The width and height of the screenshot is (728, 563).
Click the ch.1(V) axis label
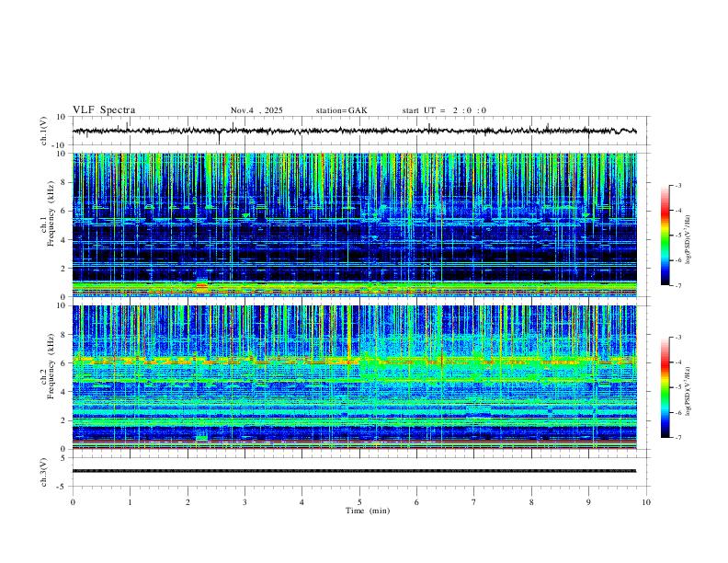tap(43, 131)
